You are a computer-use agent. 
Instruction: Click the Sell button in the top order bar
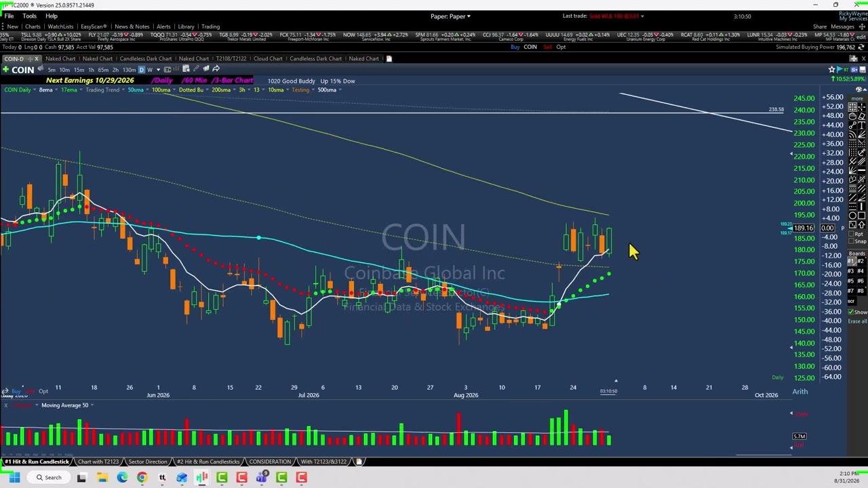pyautogui.click(x=548, y=47)
